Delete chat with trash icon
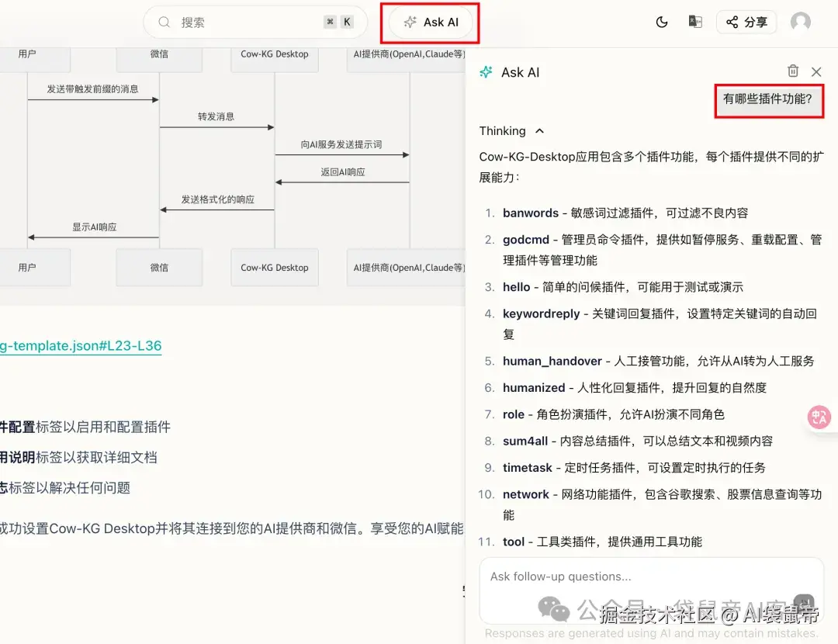The image size is (838, 644). (x=793, y=71)
